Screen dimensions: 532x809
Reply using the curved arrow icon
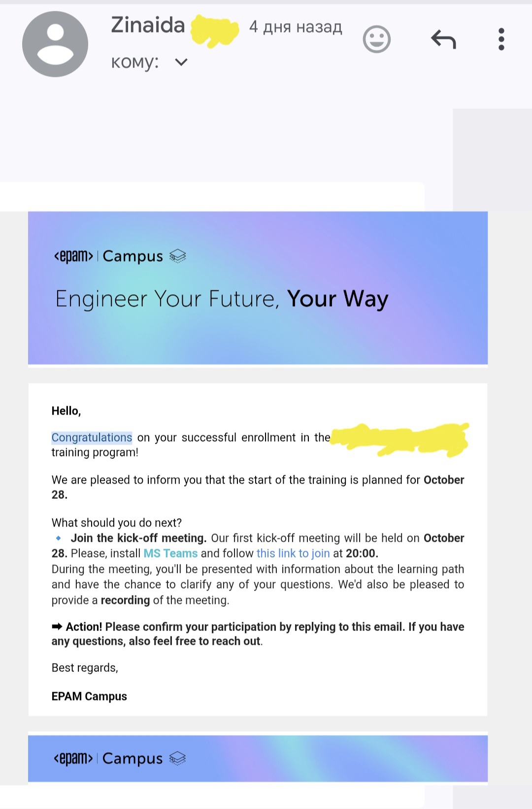[x=443, y=39]
